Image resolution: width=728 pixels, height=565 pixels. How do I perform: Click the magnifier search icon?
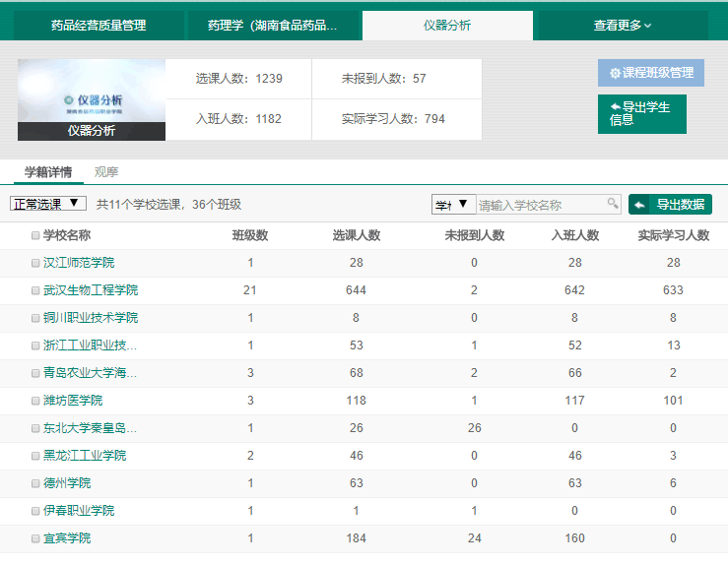(x=613, y=204)
